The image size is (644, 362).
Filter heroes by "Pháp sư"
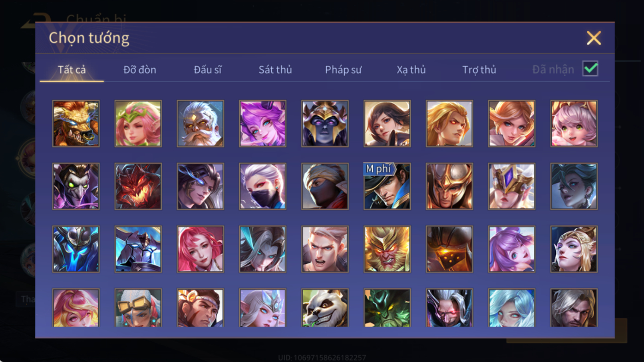coord(343,70)
